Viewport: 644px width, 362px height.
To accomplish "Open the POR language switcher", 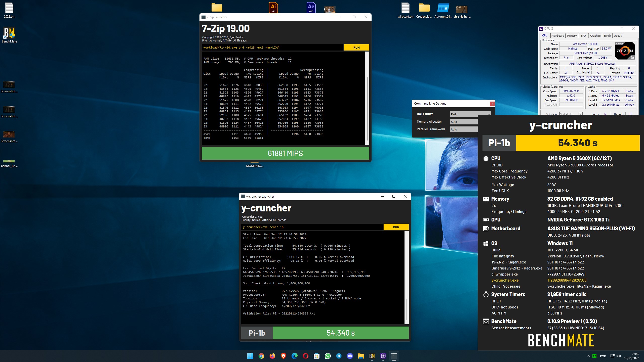I will (x=603, y=356).
